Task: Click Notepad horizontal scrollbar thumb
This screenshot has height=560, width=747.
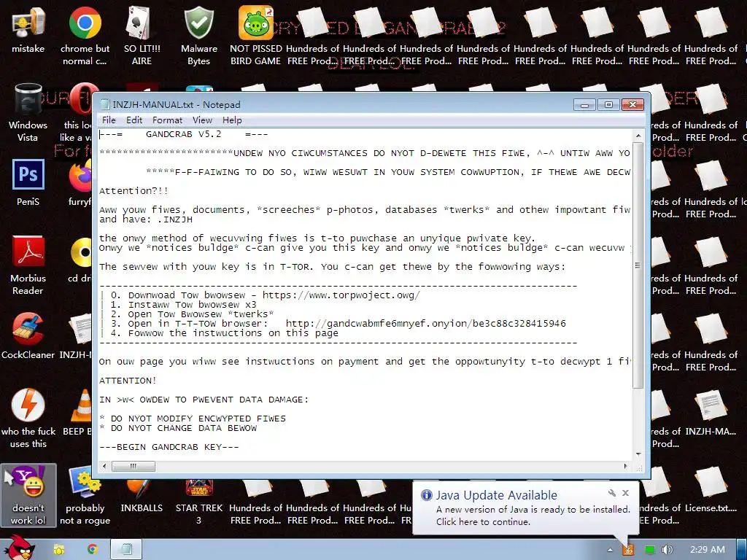Action: pos(133,466)
